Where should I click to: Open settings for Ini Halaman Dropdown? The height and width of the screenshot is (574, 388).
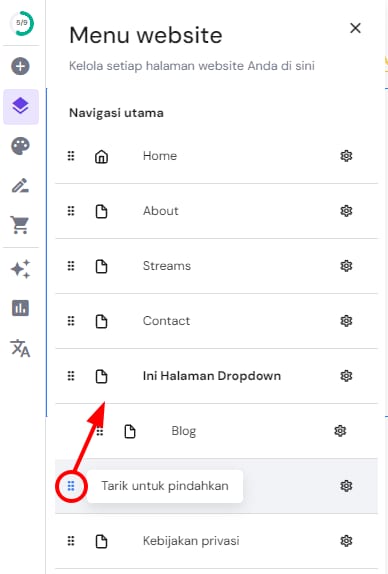pos(346,376)
